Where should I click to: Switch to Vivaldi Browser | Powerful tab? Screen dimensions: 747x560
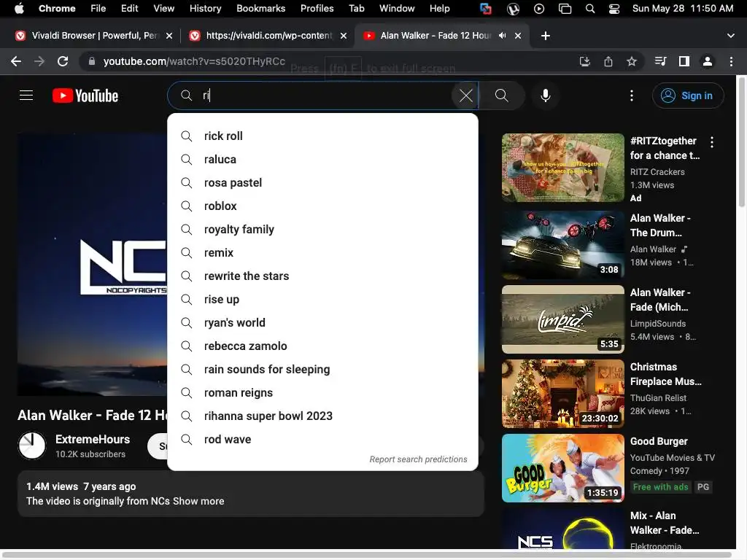click(94, 36)
